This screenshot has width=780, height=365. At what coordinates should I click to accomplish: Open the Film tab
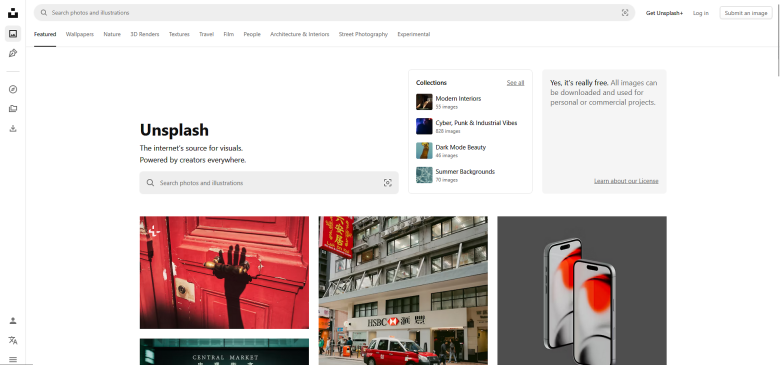click(x=228, y=34)
